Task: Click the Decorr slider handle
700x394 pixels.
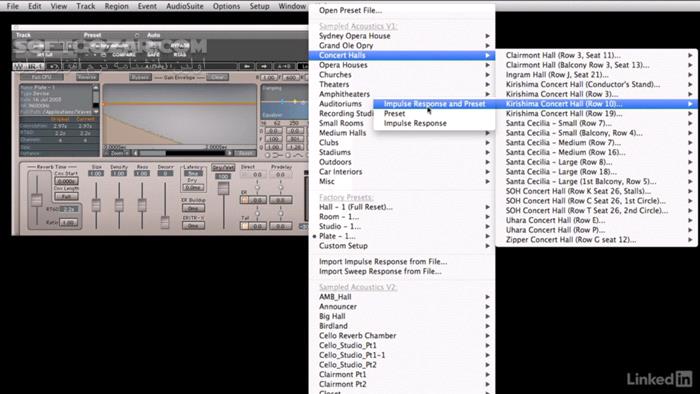Action: coord(165,222)
